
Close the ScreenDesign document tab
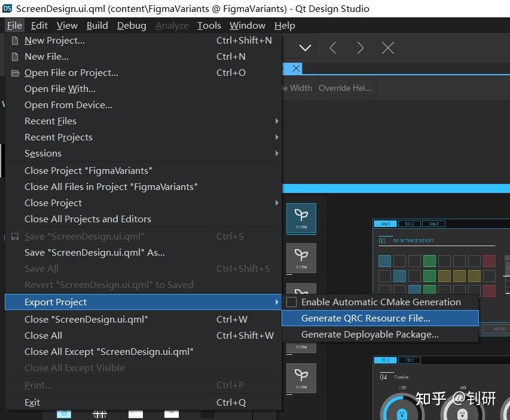tap(295, 69)
